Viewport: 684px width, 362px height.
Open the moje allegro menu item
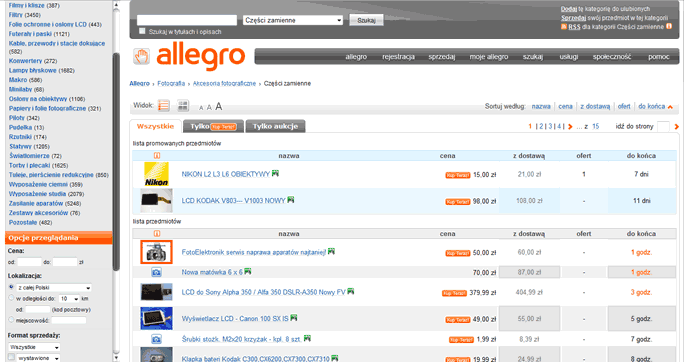pos(489,57)
